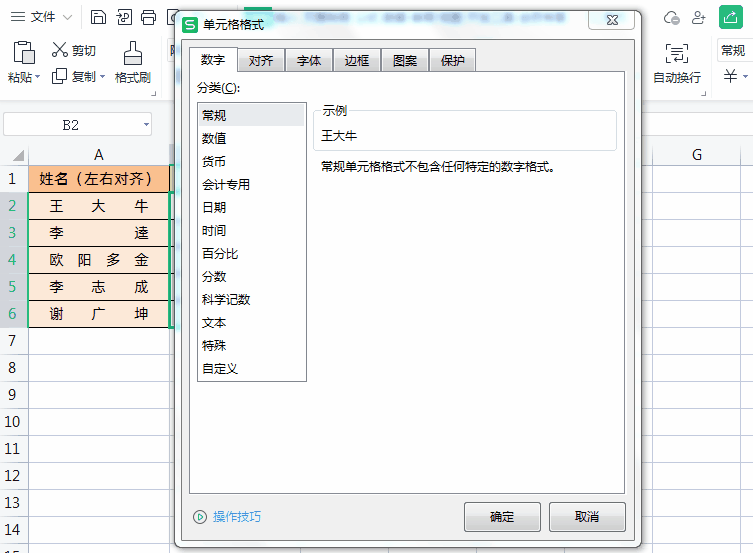Viewport: 753px width, 553px height.
Task: Click the 剪切 cut button
Action: click(x=73, y=50)
